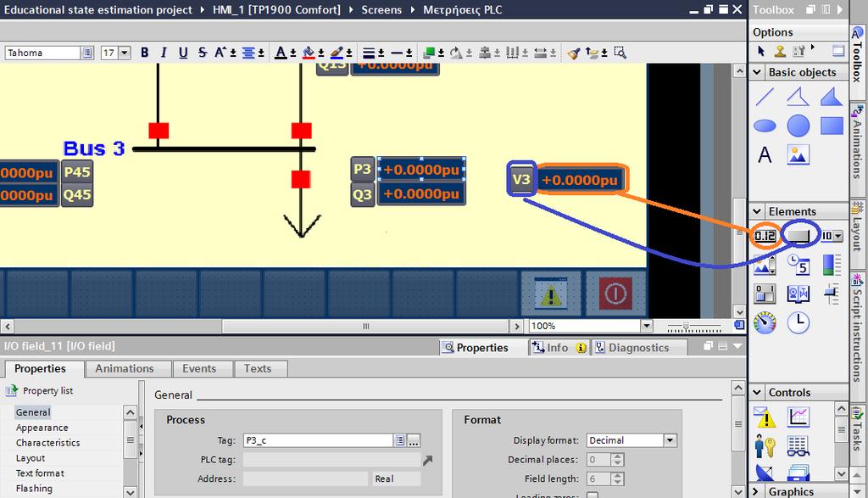Screen dimensions: 868x498
Task: Select the Trend view control
Action: coord(798,417)
